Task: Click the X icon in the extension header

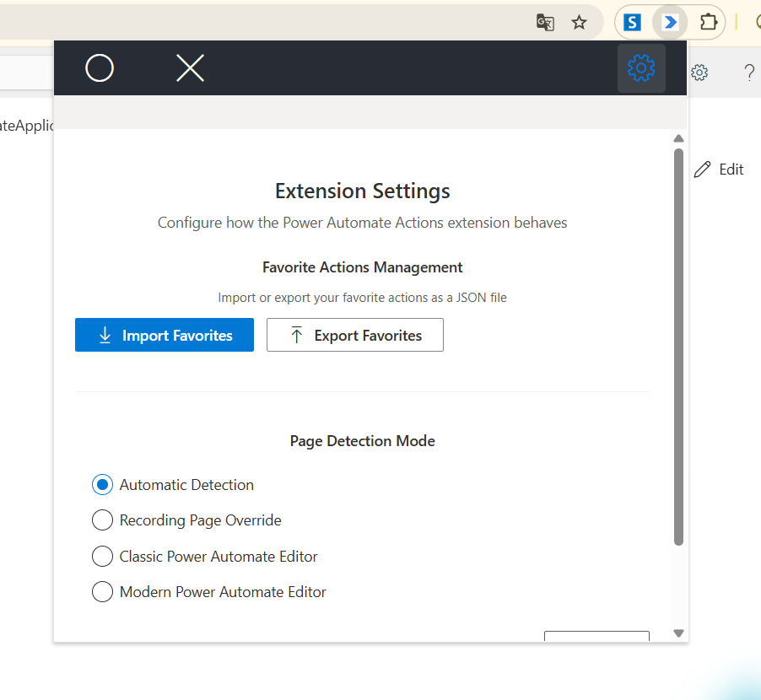Action: tap(190, 67)
